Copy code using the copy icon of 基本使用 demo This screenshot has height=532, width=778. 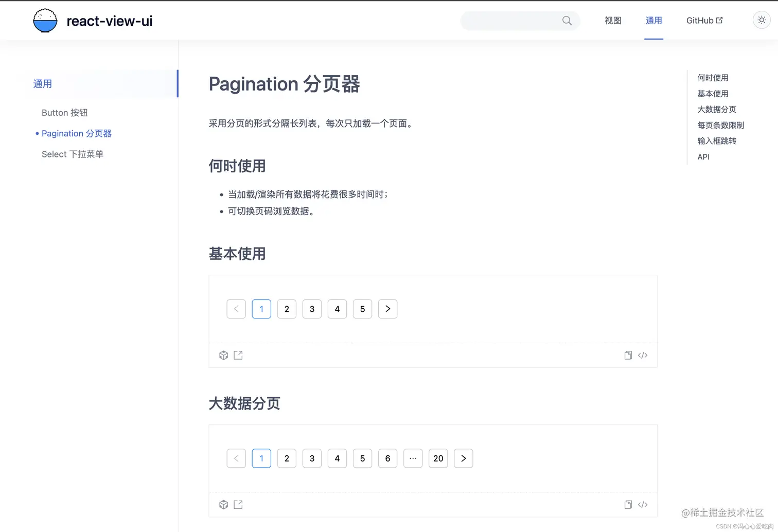coord(628,355)
